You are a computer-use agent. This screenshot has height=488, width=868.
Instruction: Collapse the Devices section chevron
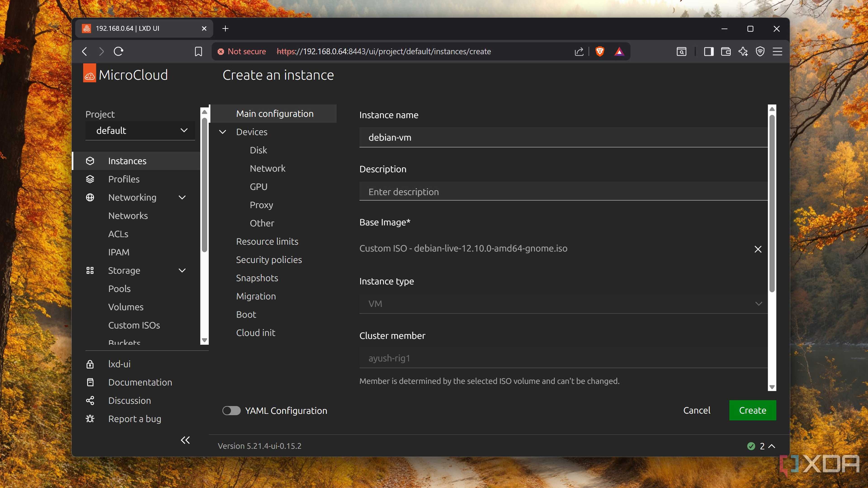point(222,132)
